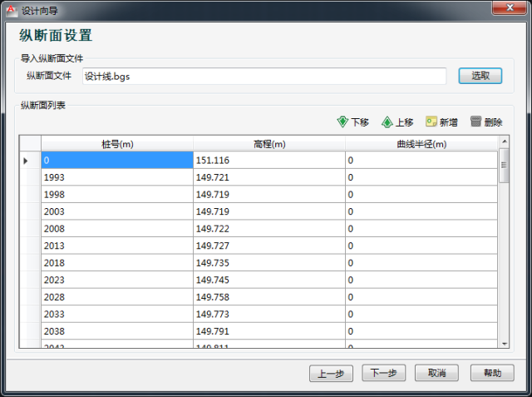
Task: Close the 设计向导 dialog window
Action: pyautogui.click(x=509, y=9)
